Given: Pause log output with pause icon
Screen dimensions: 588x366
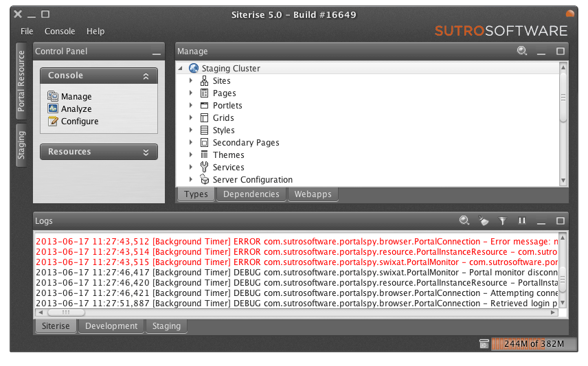Looking at the screenshot, I should click(x=521, y=220).
